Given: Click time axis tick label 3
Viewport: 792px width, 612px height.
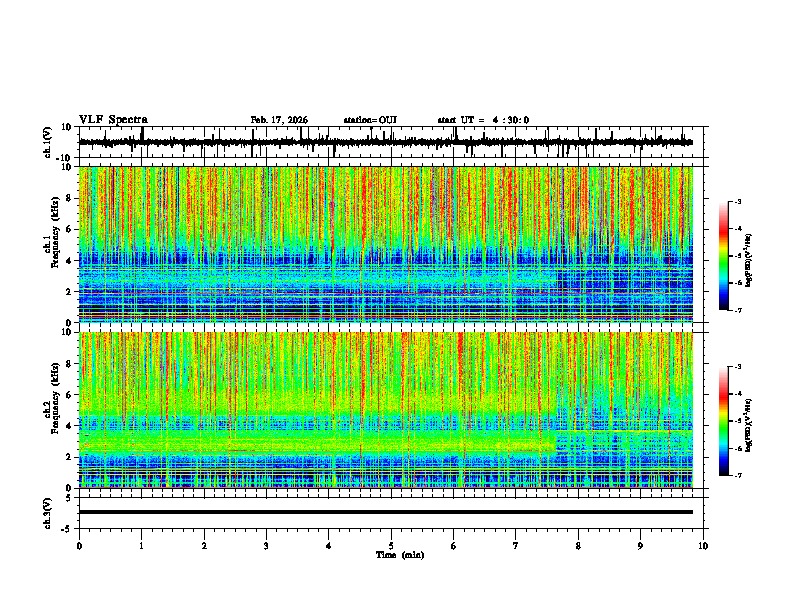Looking at the screenshot, I should 266,546.
